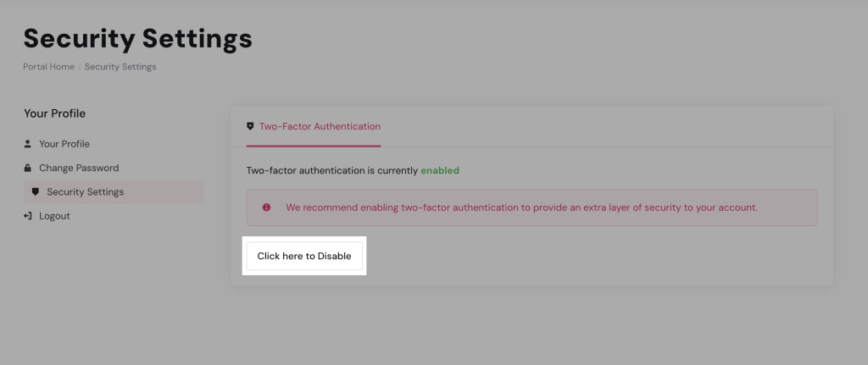Viewport: 868px width, 365px height.
Task: Click the padlock icon beside Change Password
Action: 28,168
